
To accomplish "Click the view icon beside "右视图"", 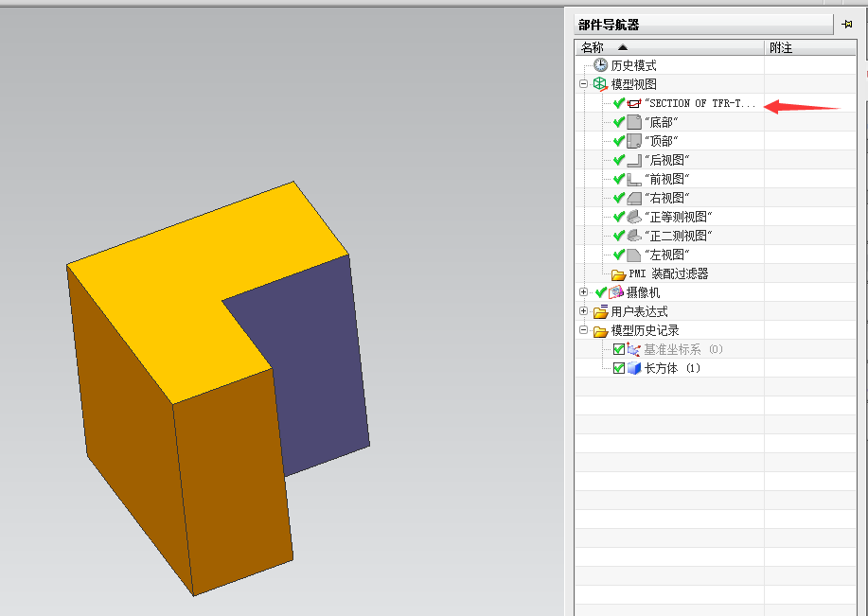I will (634, 198).
